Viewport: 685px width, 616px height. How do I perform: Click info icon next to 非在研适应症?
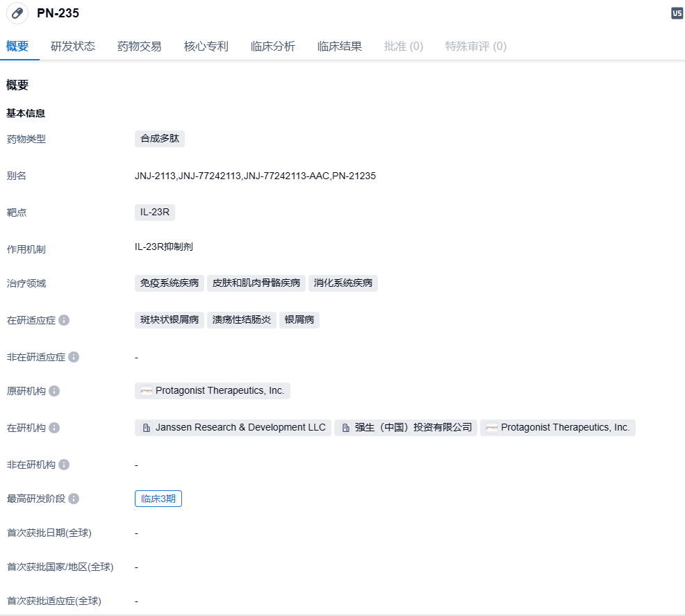[x=74, y=357]
